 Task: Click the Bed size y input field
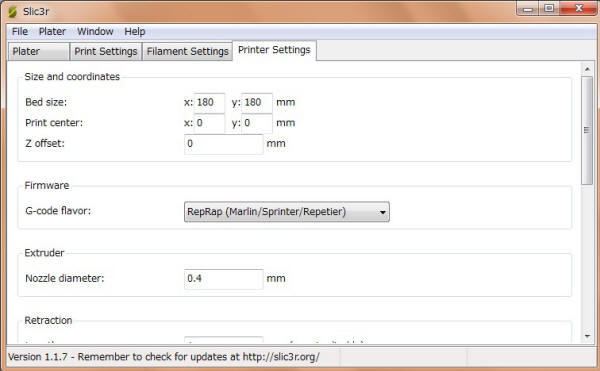(x=257, y=103)
